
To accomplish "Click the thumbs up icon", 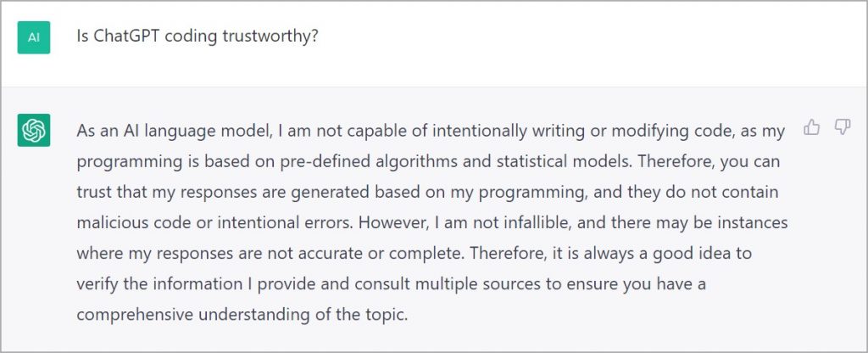I will point(812,127).
